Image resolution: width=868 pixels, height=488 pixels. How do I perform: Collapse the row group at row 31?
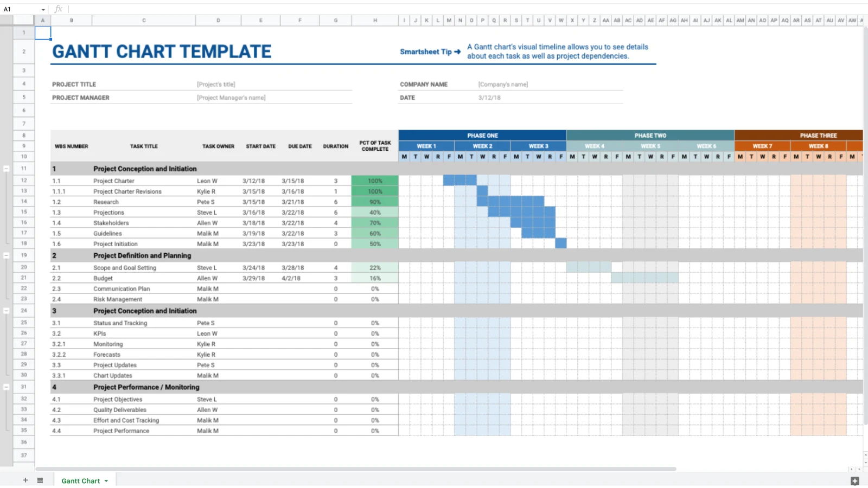click(7, 387)
